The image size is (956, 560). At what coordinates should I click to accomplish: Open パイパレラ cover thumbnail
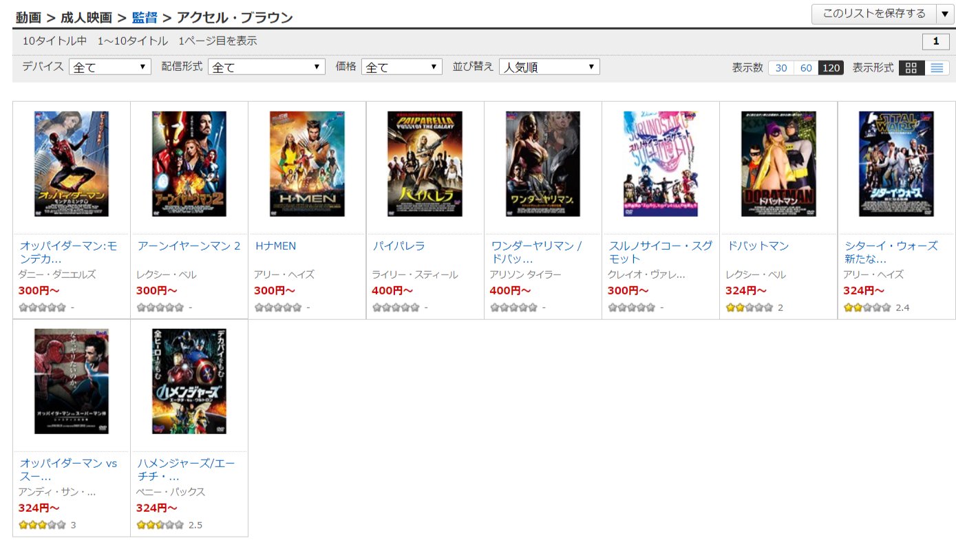click(425, 164)
